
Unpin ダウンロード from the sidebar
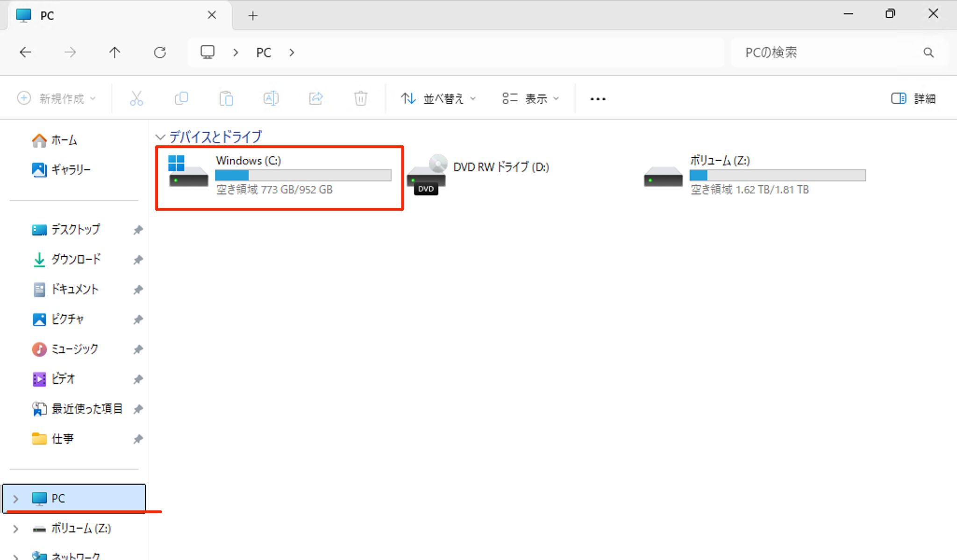pos(138,260)
